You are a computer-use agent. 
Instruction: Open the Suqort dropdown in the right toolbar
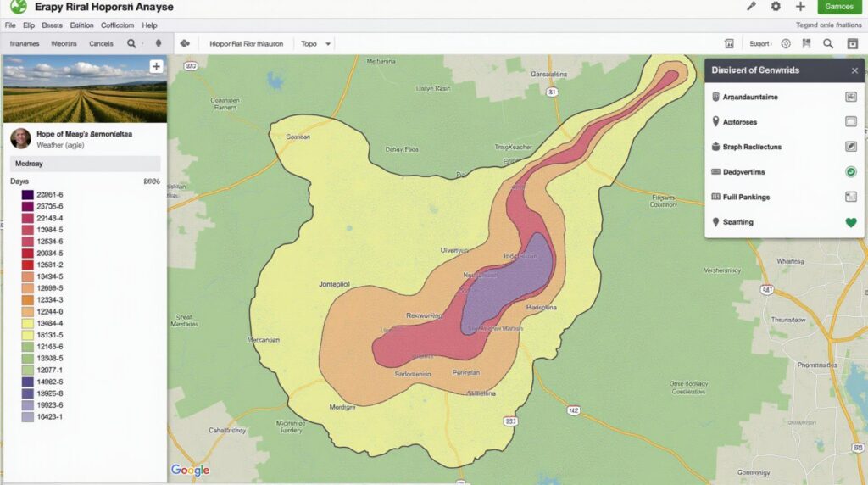pos(760,43)
